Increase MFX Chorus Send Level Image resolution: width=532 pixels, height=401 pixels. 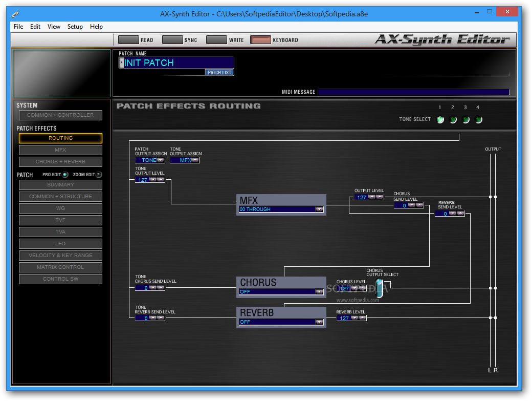[419, 205]
